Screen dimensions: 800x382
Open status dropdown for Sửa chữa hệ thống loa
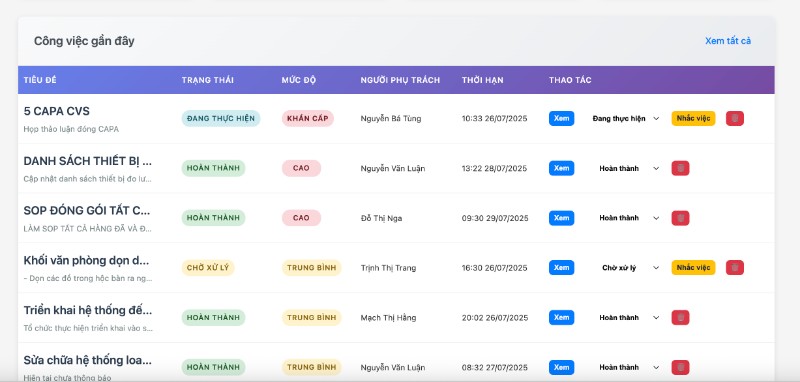(626, 367)
